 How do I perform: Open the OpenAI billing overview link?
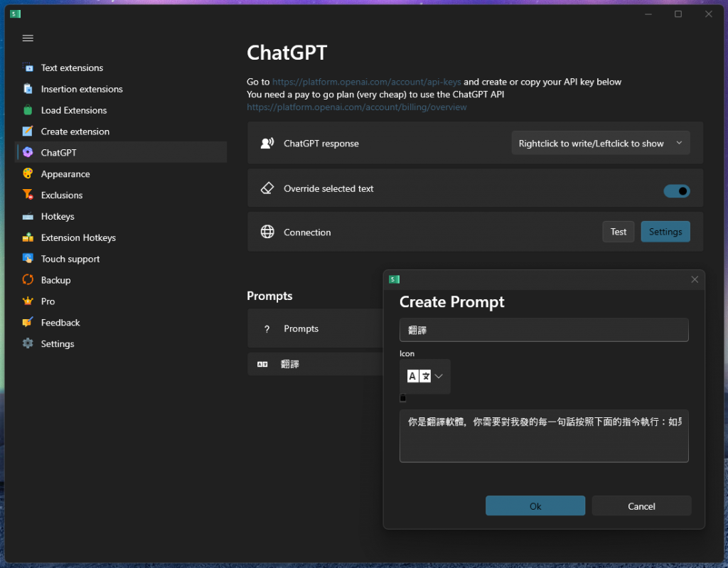pos(357,107)
